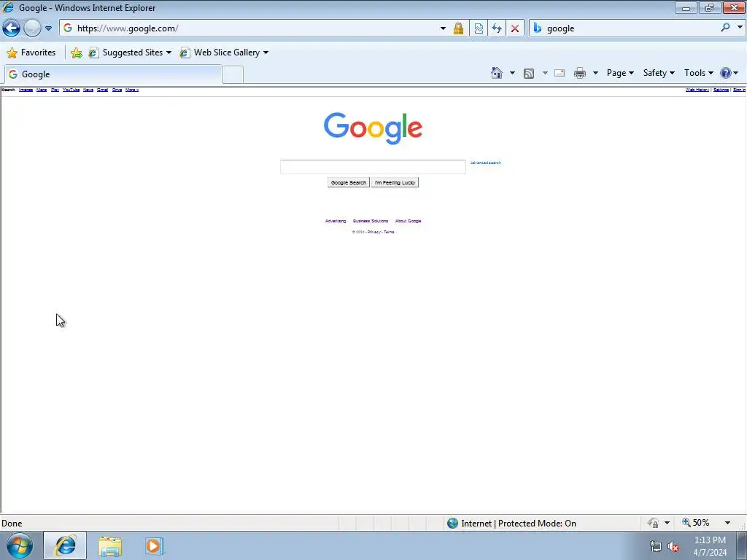Click the Sign in link
747x560 pixels.
(739, 90)
